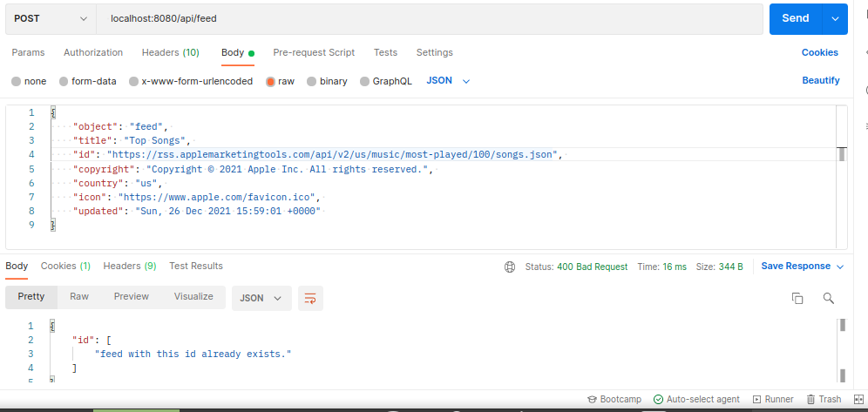Switch to Preview response view

coord(132,297)
